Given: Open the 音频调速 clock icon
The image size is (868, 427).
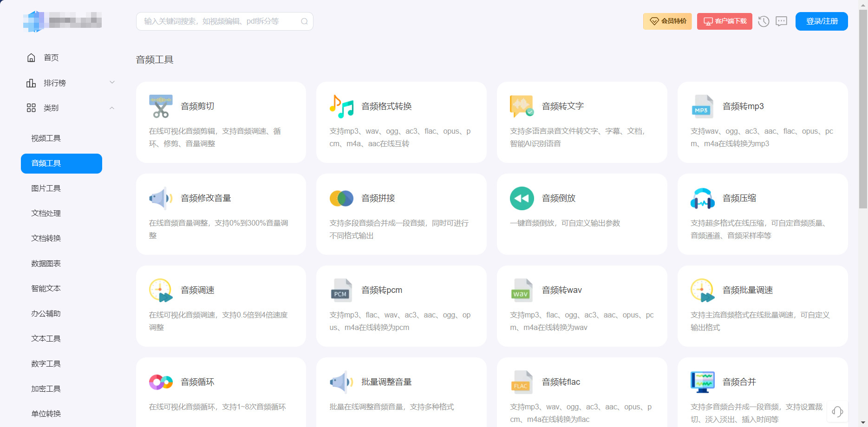Looking at the screenshot, I should pyautogui.click(x=161, y=290).
